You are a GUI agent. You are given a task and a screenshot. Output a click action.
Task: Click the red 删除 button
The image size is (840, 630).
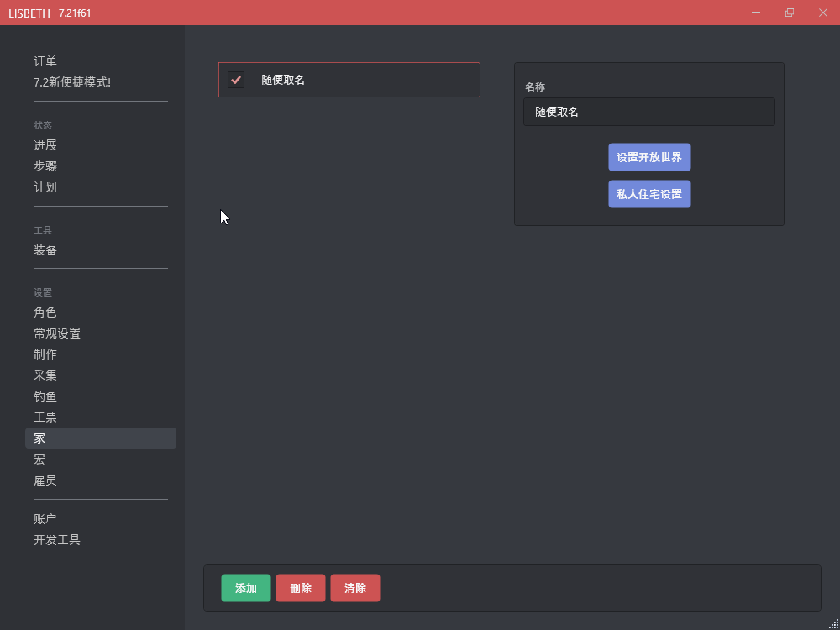[301, 588]
